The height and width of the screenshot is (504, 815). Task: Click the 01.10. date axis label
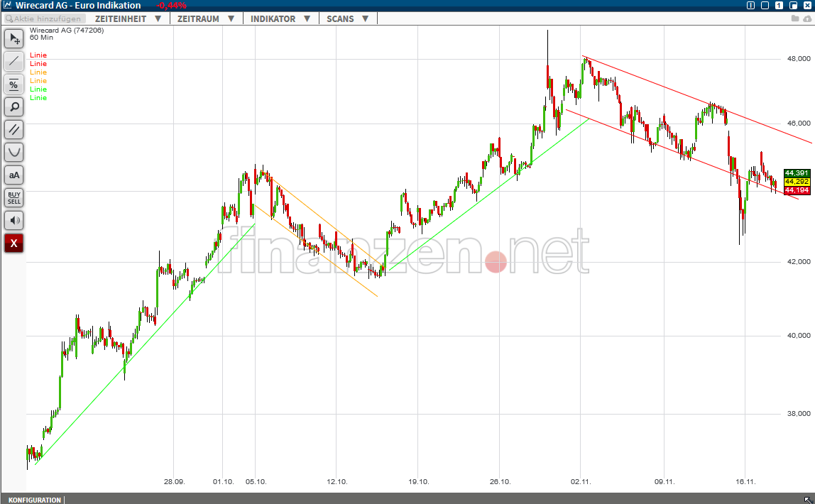tap(223, 482)
